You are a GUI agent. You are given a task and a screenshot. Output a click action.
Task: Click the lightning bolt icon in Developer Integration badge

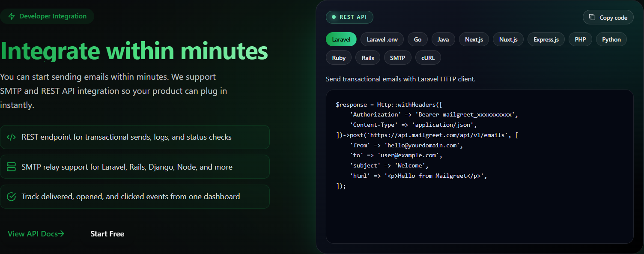pyautogui.click(x=11, y=16)
